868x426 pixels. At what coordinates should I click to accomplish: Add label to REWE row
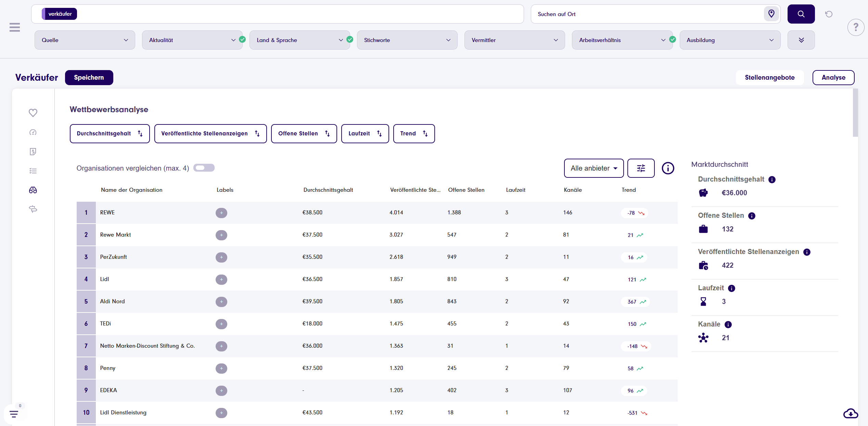coord(221,213)
